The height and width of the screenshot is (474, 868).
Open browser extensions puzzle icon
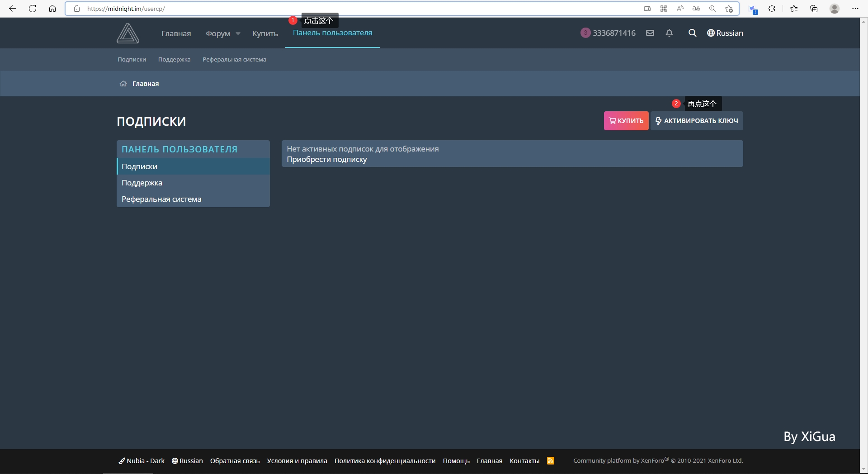pos(772,9)
